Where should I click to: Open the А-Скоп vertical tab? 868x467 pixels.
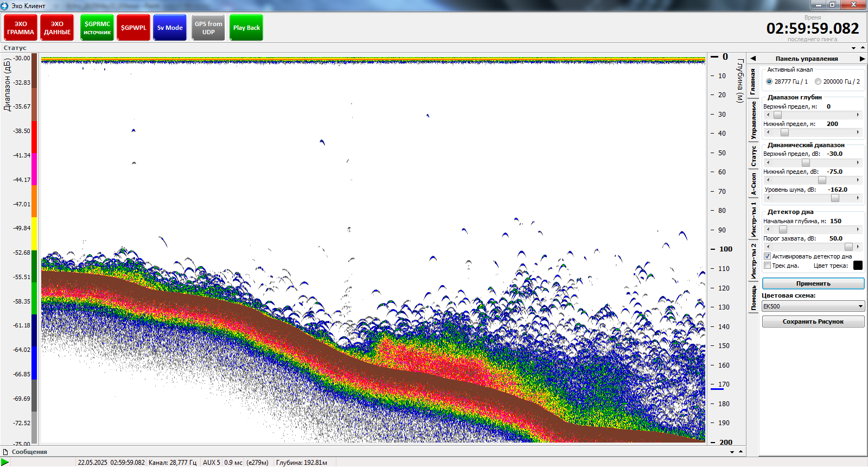point(754,185)
